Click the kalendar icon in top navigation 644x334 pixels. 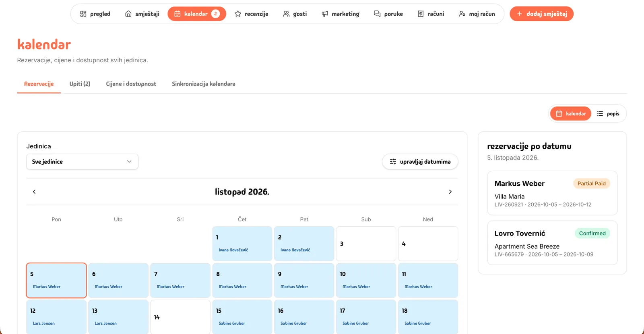177,14
